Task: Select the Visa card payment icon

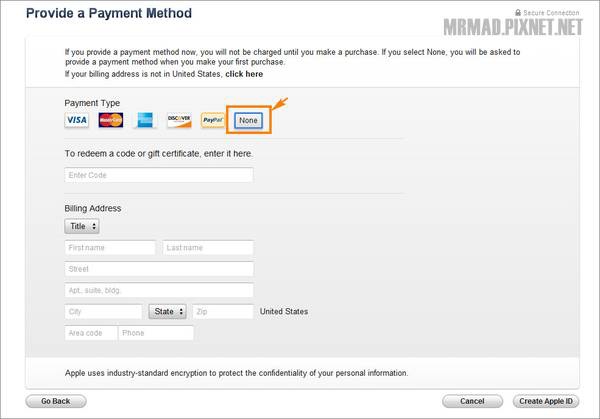Action: point(77,120)
